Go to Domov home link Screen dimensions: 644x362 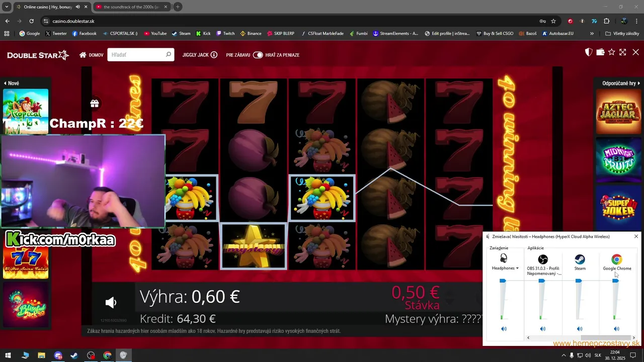[92, 55]
